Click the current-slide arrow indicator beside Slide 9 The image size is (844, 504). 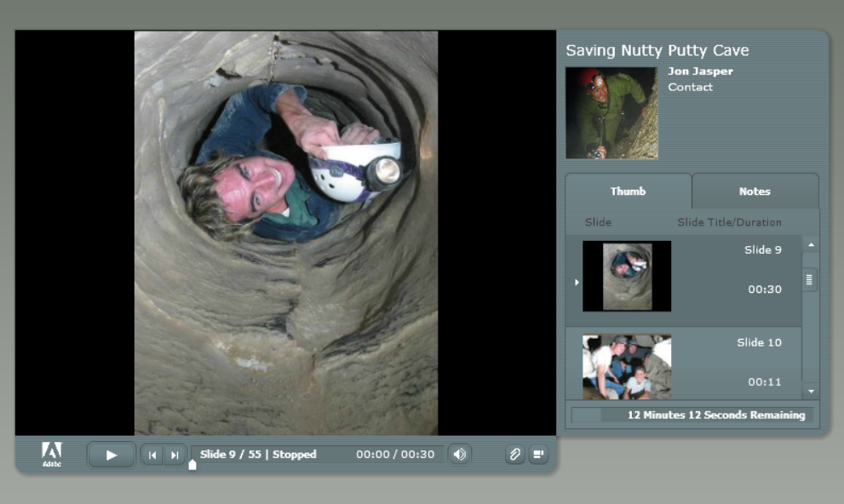point(577,282)
